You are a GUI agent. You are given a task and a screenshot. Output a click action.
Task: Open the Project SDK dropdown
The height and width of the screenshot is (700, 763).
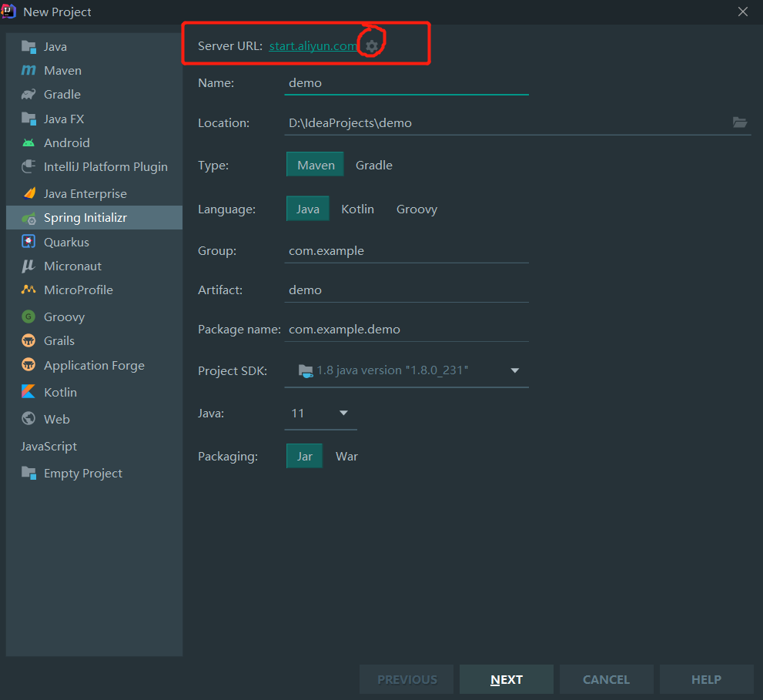coord(514,370)
